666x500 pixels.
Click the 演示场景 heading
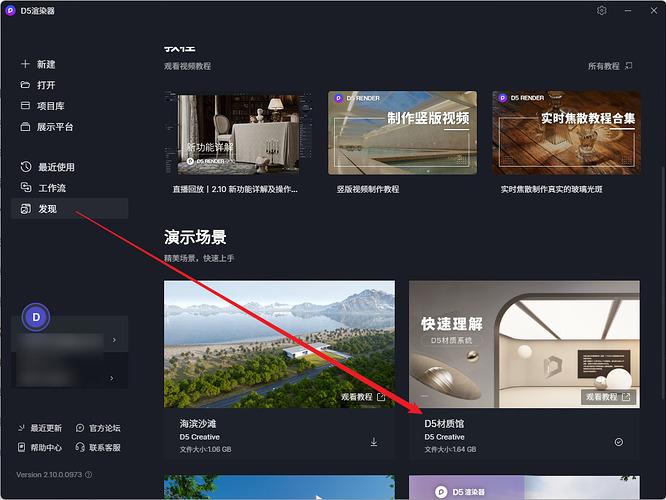coord(195,237)
